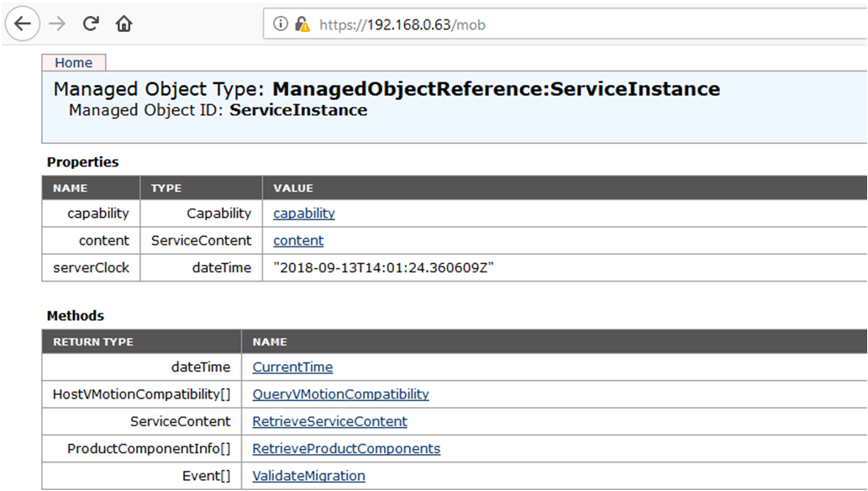The width and height of the screenshot is (868, 491).
Task: Reload the current page
Action: click(89, 24)
